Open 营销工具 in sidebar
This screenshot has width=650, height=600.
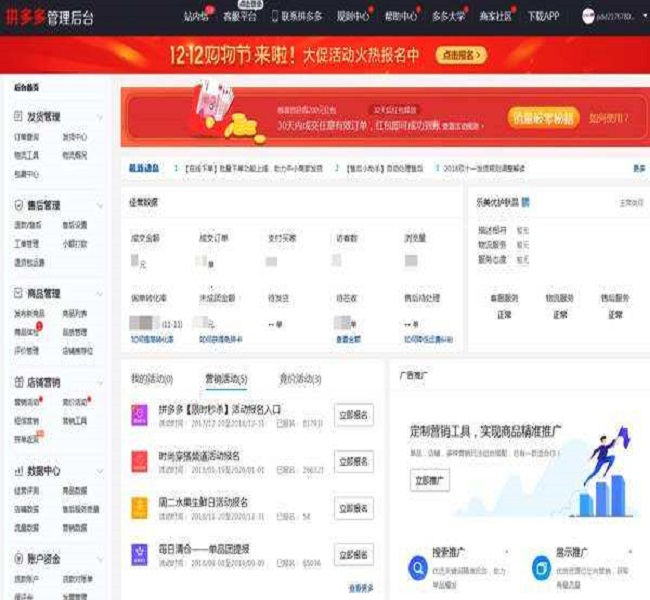tap(75, 421)
